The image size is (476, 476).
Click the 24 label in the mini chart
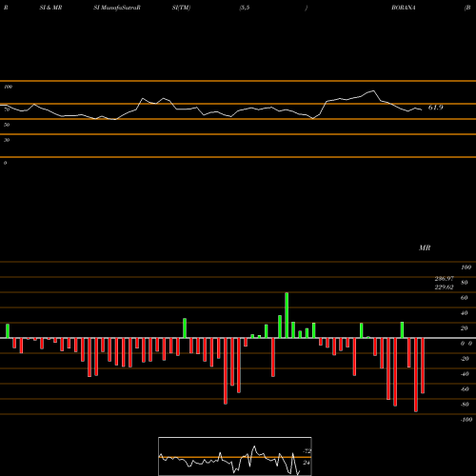click(307, 463)
